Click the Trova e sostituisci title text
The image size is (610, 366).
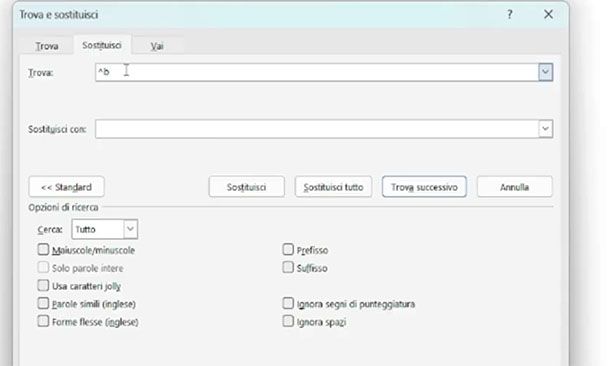coord(59,15)
